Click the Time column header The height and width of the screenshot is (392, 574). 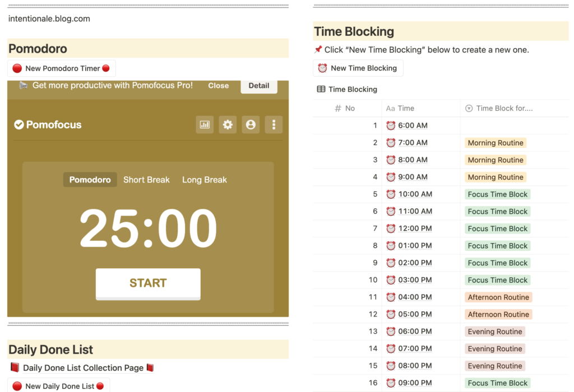[421, 108]
